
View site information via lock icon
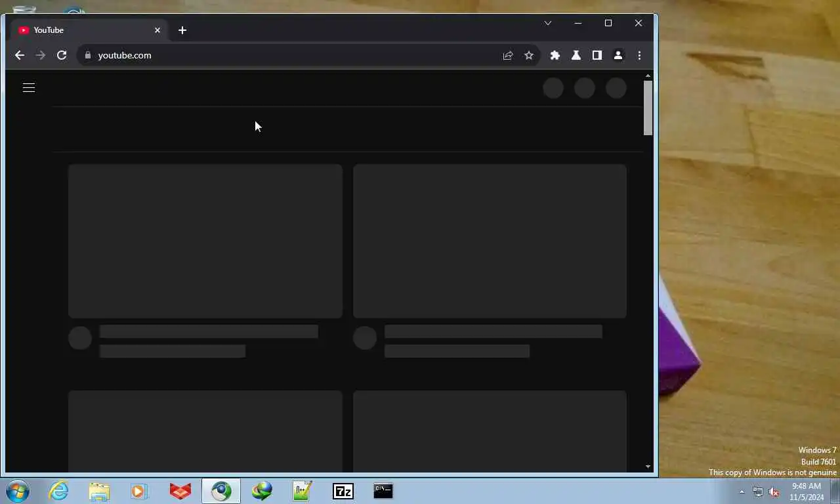click(x=87, y=55)
